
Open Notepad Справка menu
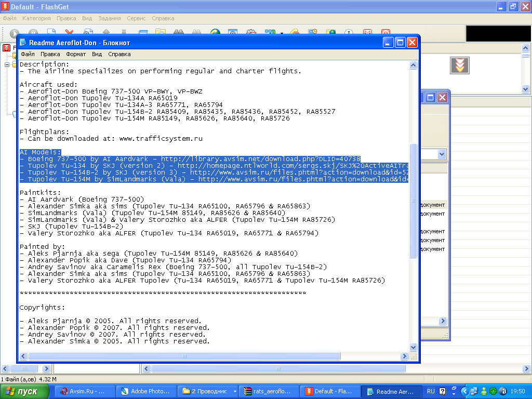(119, 54)
